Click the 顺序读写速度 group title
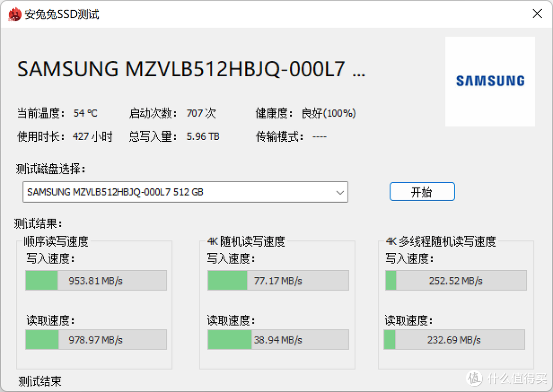The height and width of the screenshot is (392, 553). pos(56,242)
